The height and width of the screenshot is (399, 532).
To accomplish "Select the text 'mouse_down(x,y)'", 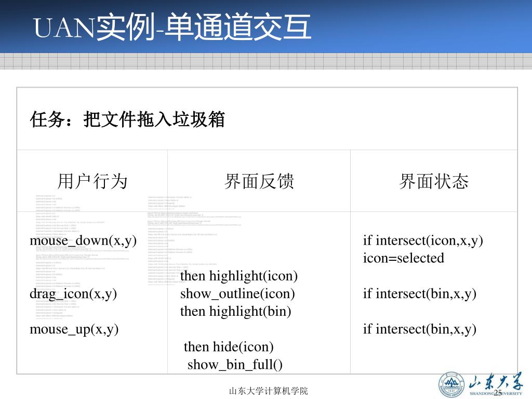I will 83,241.
